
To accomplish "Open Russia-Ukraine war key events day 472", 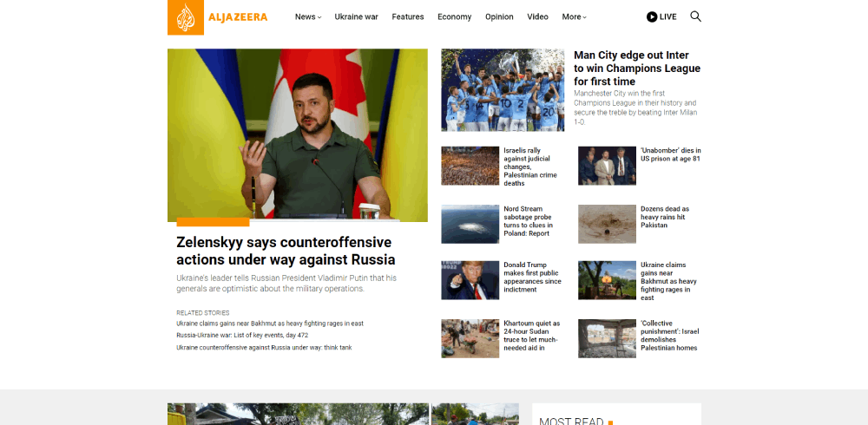I will tap(242, 336).
